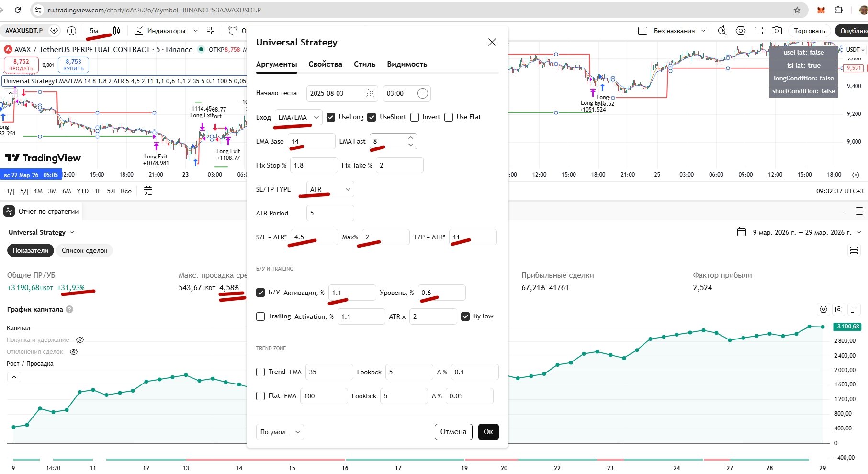Enable the Trend checkbox in Trend Zone

pyautogui.click(x=260, y=372)
